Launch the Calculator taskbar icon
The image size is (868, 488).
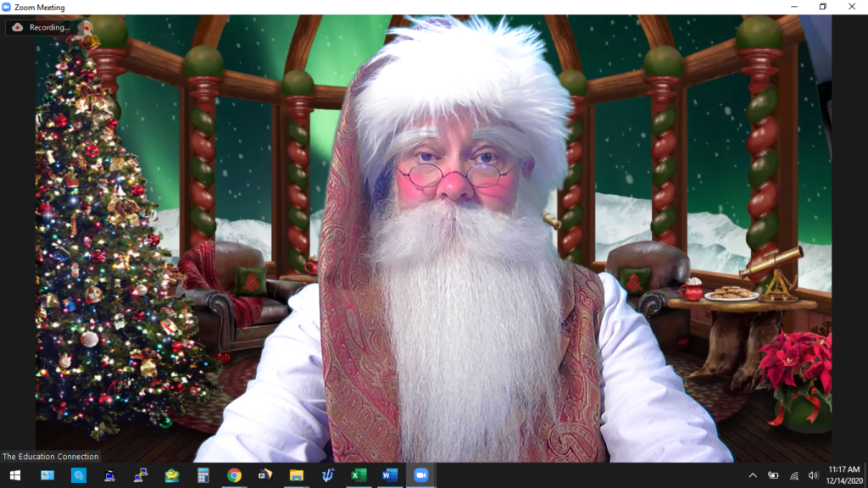[203, 475]
